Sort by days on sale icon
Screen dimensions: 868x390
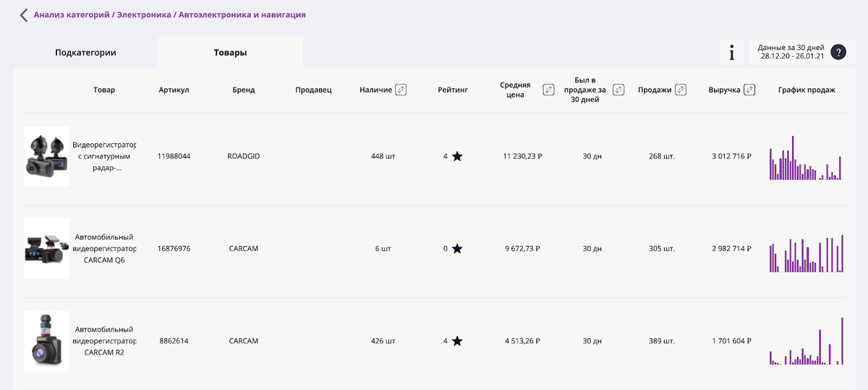[x=618, y=90]
